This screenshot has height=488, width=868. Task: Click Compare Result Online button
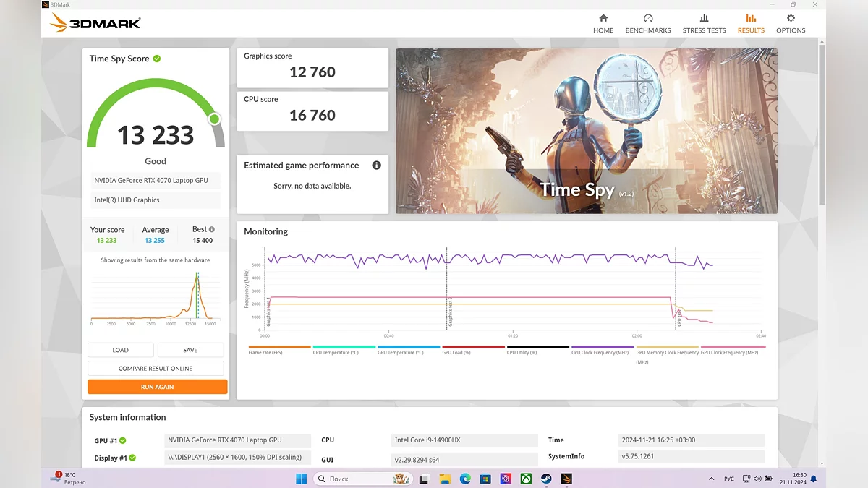pos(156,369)
